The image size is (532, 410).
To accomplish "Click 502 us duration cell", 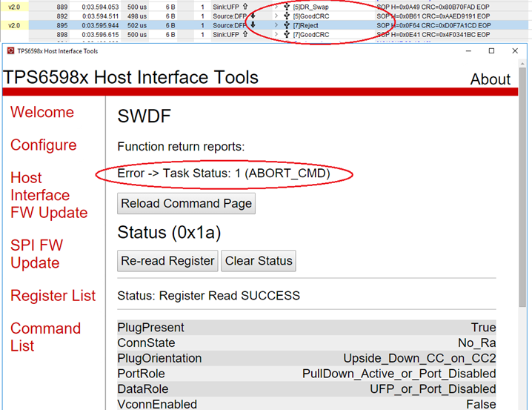I will pos(137,25).
